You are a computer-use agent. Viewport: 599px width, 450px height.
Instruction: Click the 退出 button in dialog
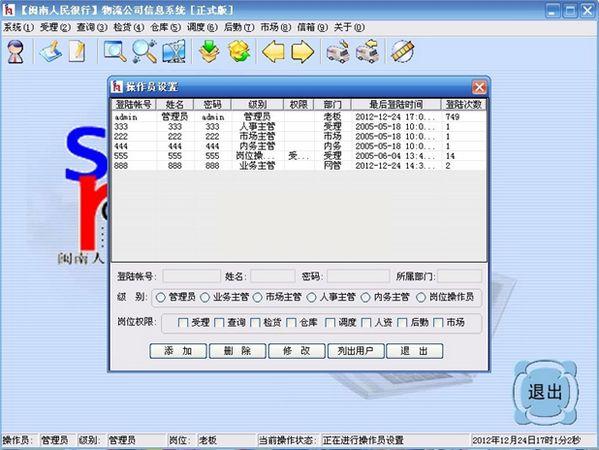click(415, 351)
